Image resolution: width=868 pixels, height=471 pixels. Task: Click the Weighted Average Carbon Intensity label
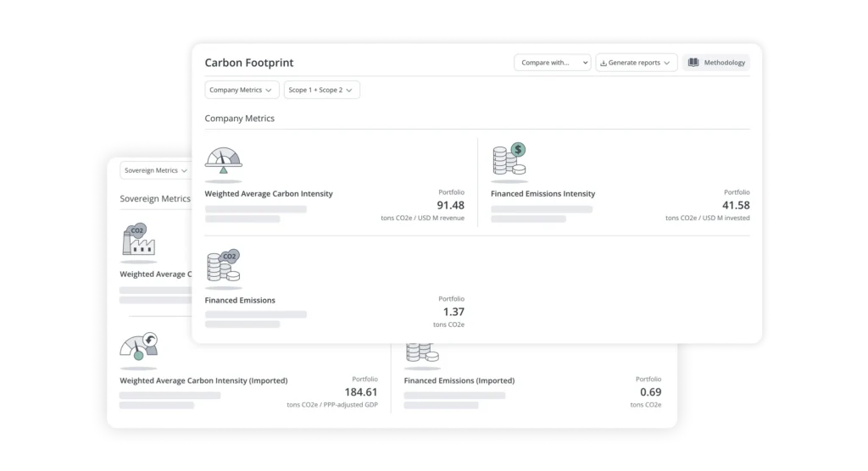coord(269,194)
